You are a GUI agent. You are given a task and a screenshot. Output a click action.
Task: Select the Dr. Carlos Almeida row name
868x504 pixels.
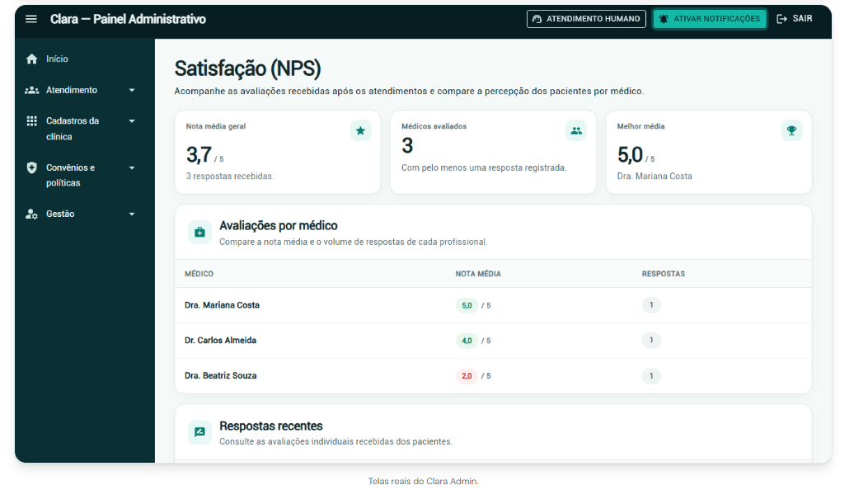[220, 340]
